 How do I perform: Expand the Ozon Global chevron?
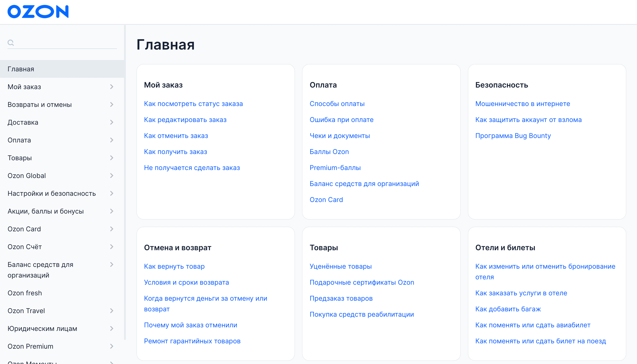(x=112, y=176)
